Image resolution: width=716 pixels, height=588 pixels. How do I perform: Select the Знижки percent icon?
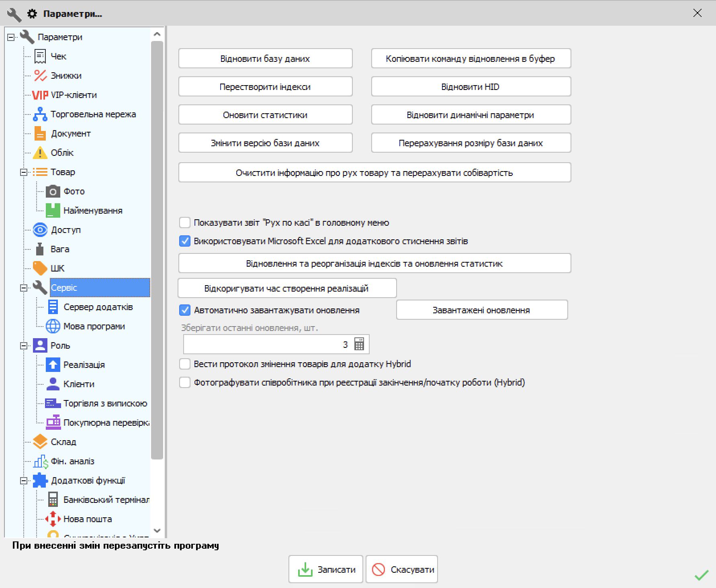pyautogui.click(x=40, y=76)
